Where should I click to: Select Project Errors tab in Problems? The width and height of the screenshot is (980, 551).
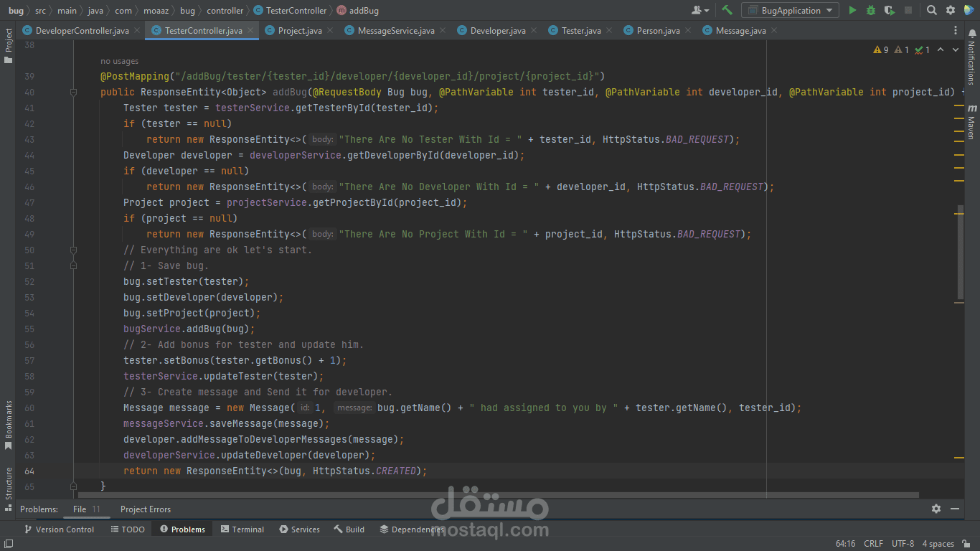pos(146,509)
